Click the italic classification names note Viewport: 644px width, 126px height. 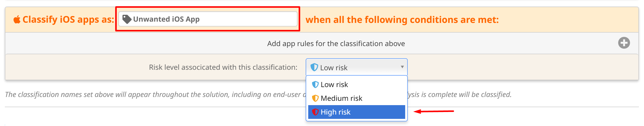point(153,94)
